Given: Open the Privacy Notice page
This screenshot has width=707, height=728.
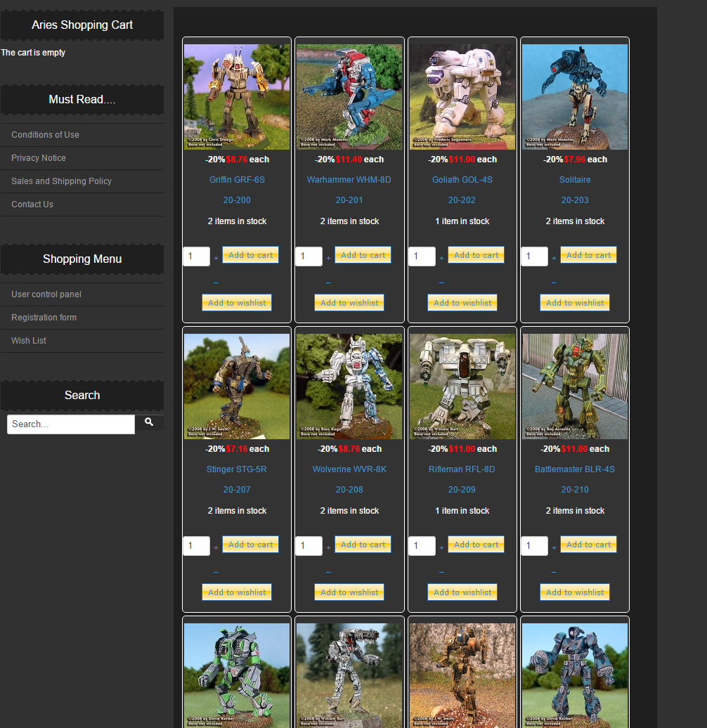Looking at the screenshot, I should pos(39,158).
